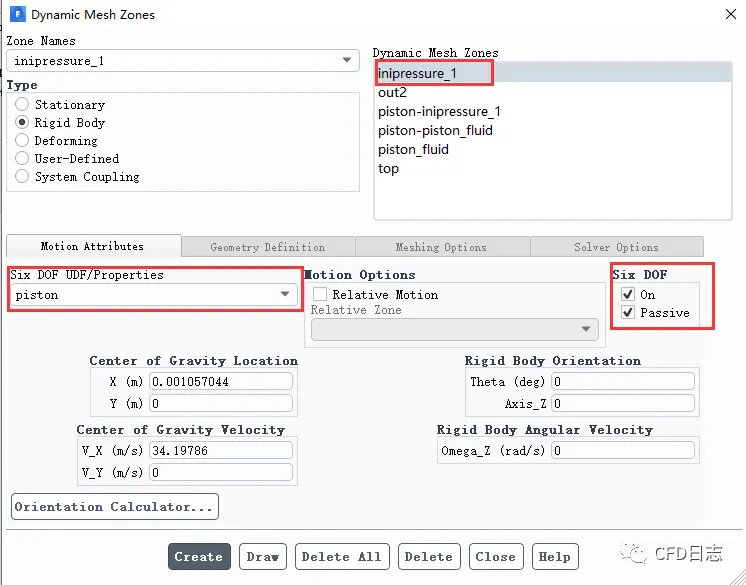Open the Meshing Options tab
Viewport: 746px width, 585px height.
coord(441,247)
